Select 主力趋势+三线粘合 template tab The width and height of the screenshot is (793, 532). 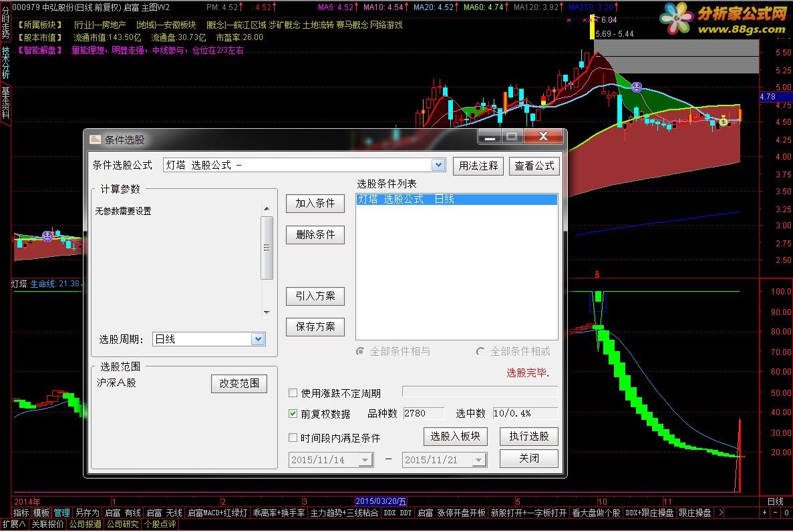tap(344, 513)
